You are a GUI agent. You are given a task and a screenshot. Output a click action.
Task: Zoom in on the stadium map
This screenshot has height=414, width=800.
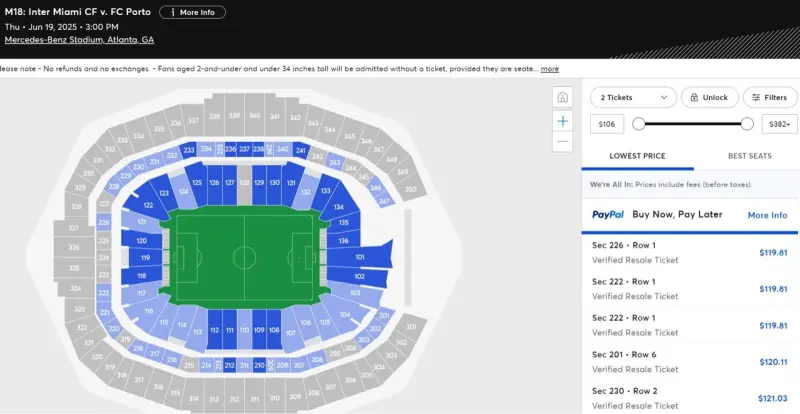pos(562,121)
